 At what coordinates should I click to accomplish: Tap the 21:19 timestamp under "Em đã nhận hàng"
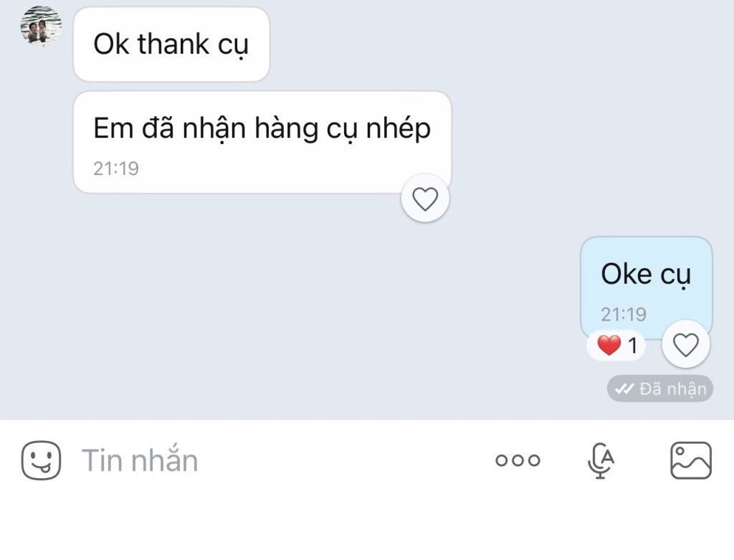tap(116, 169)
